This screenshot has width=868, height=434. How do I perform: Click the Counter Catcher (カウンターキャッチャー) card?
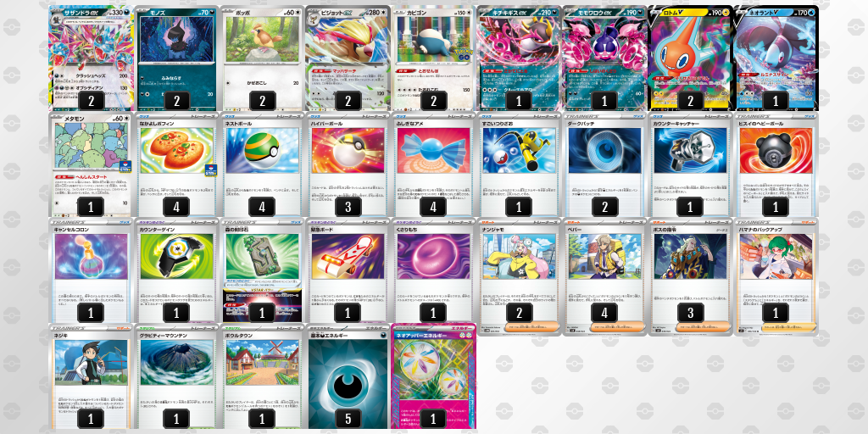[x=690, y=165]
